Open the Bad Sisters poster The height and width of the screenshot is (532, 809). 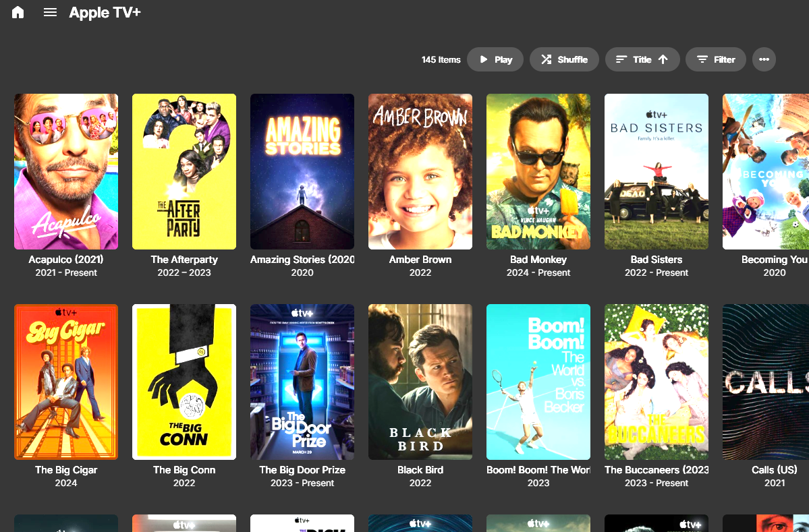click(x=657, y=172)
